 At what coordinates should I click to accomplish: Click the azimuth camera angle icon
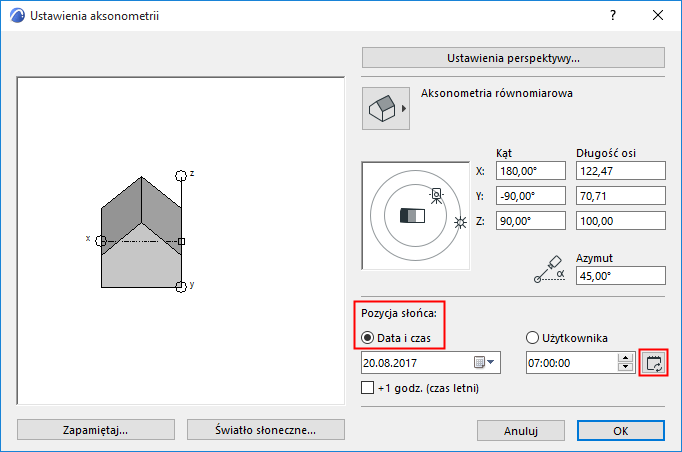click(549, 270)
